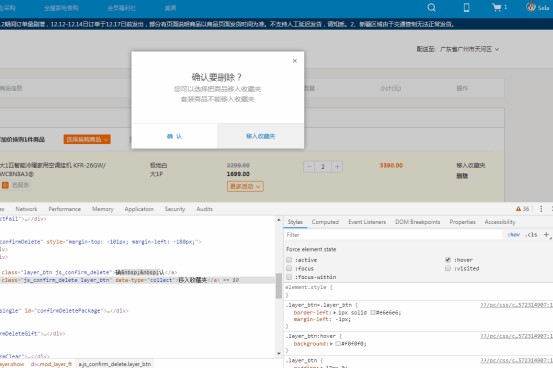553x368 pixels.
Task: Uncheck the :hover force state checkbox
Action: tap(448, 260)
